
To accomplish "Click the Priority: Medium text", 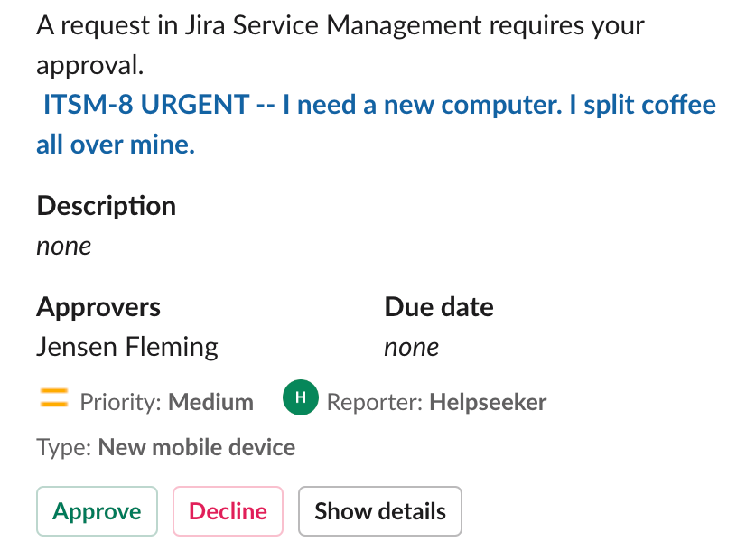I will pos(166,402).
